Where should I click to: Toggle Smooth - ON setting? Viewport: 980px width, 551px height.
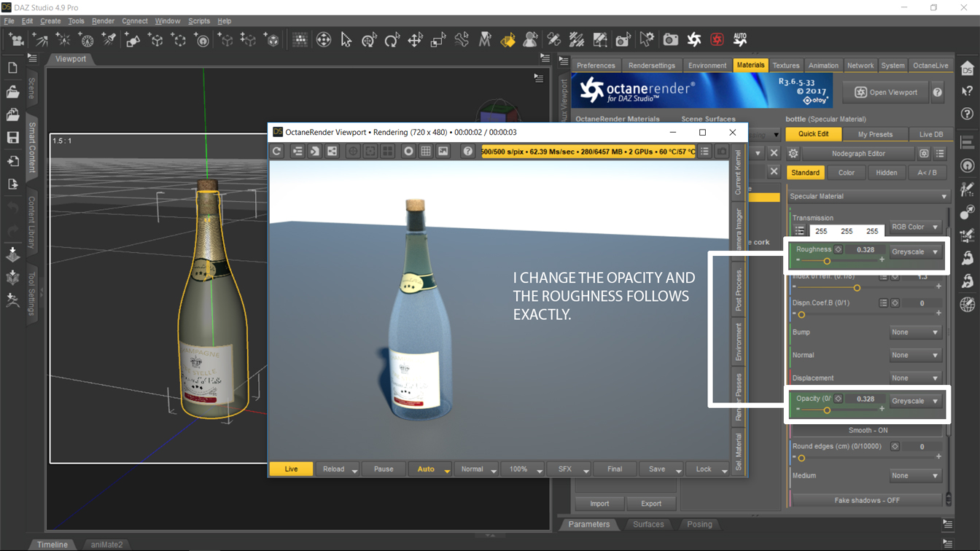tap(868, 431)
